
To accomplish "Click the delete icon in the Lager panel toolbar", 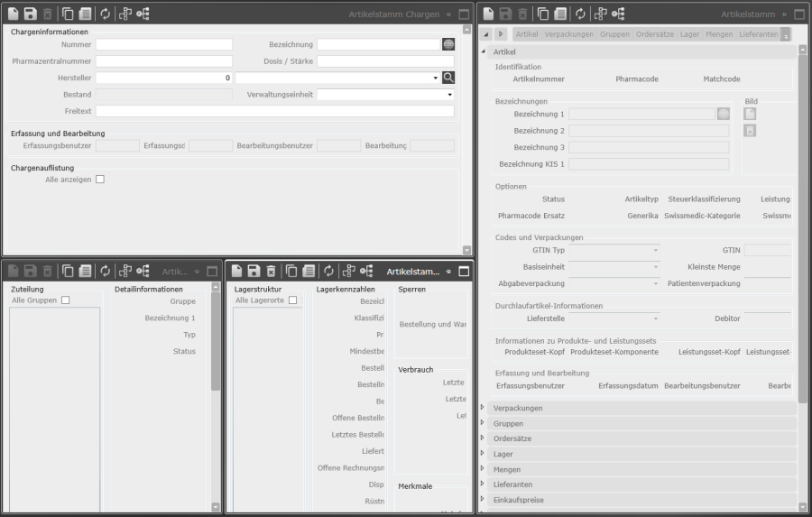I will pyautogui.click(x=271, y=271).
